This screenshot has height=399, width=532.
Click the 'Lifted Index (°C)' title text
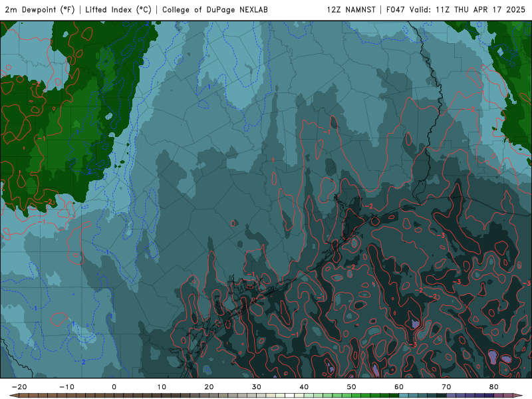tap(118, 9)
